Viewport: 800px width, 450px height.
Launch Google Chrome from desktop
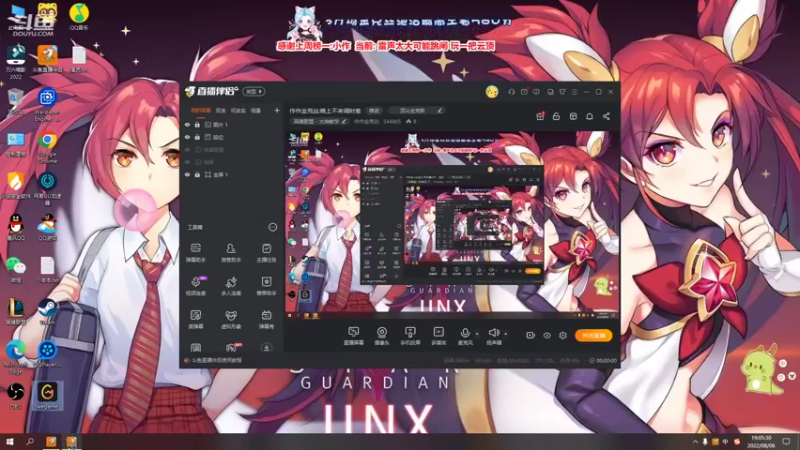tap(47, 148)
